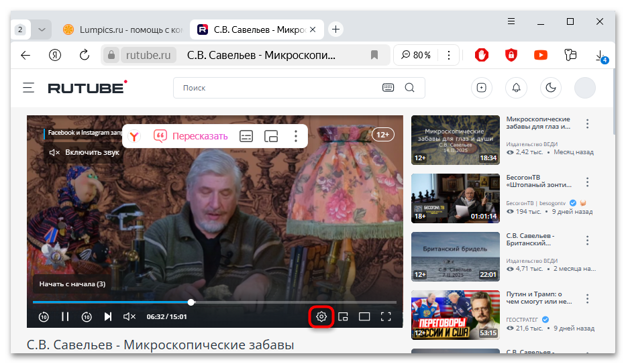This screenshot has width=626, height=364.
Task: Play the next video
Action: (108, 316)
